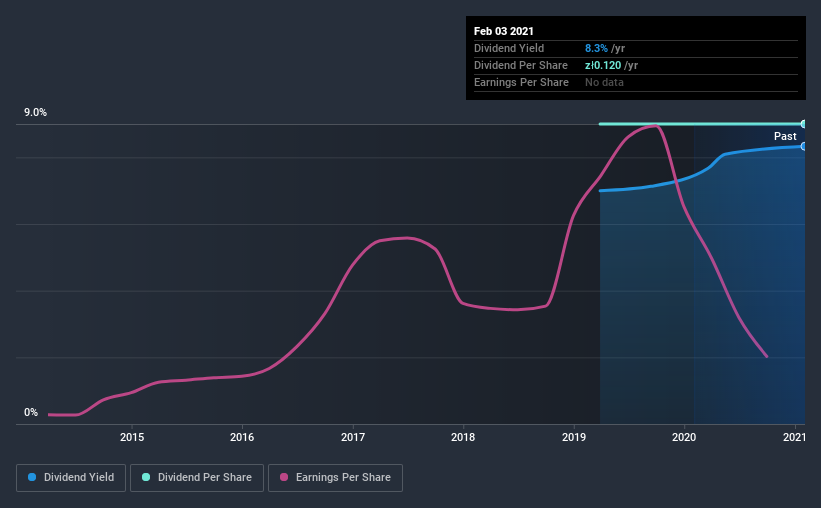Screen dimensions: 821x508
Task: Click the teal Dividend Per Share legend dot
Action: click(x=146, y=477)
